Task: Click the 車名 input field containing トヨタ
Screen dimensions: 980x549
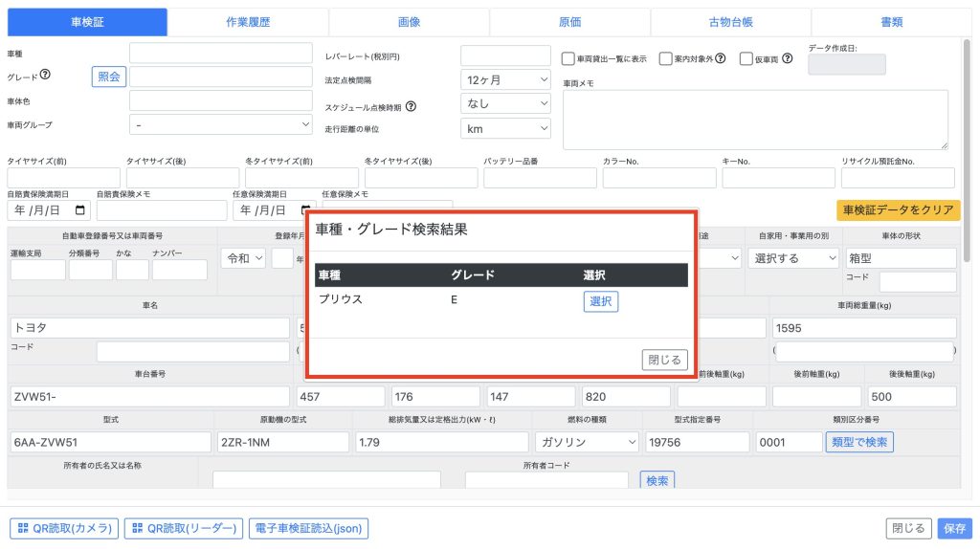Action: tap(149, 327)
